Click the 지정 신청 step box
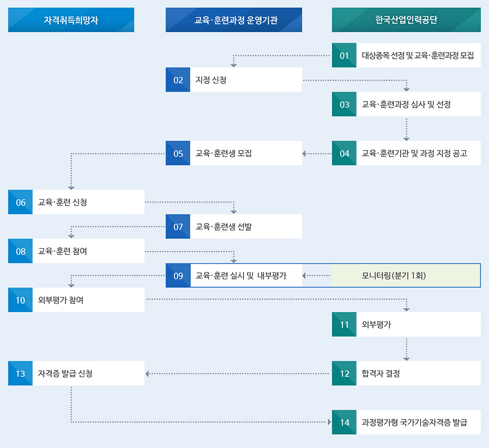The image size is (489, 448). pos(245,80)
